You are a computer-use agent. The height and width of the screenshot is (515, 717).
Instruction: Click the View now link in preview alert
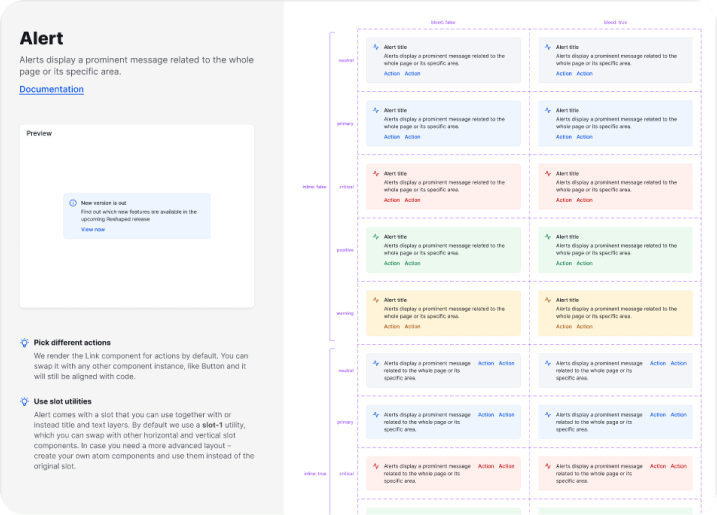93,230
